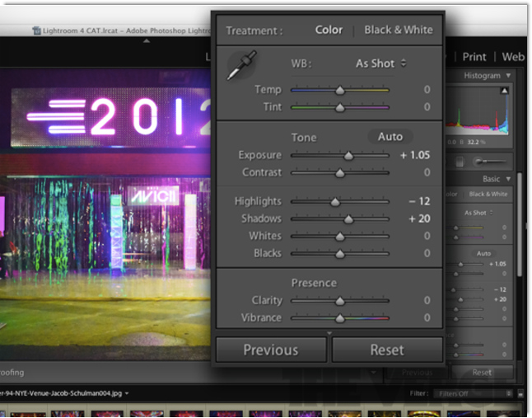
Task: Click the Highlights value – 12
Action: [419, 201]
